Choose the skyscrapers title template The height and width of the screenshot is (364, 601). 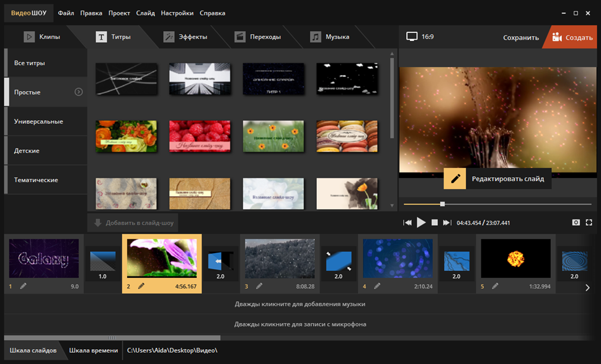[200, 79]
